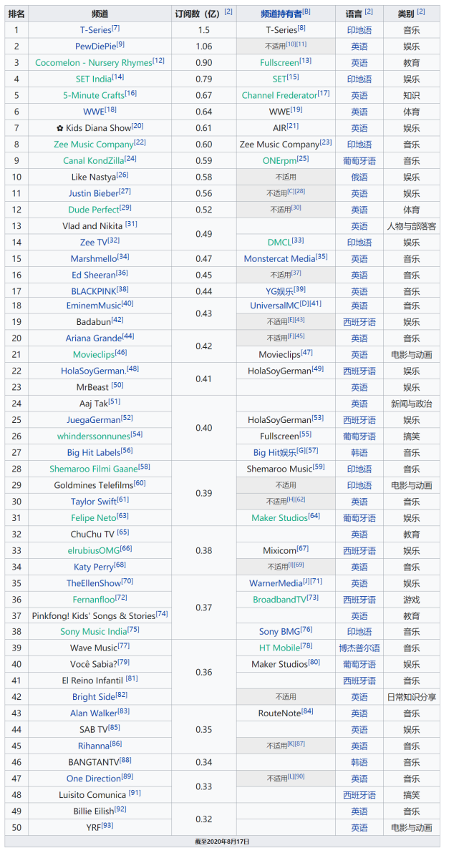Open the Rihanna link
This screenshot has width=459, height=868.
[94, 746]
